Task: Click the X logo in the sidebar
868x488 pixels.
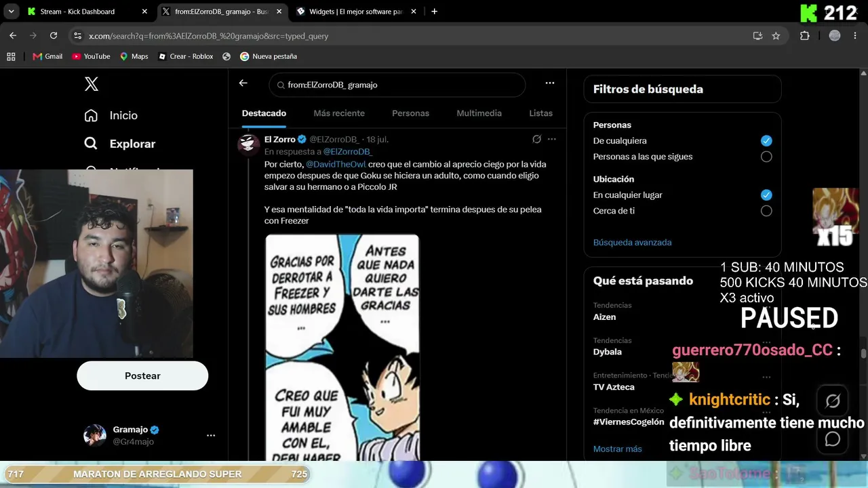Action: tap(92, 84)
